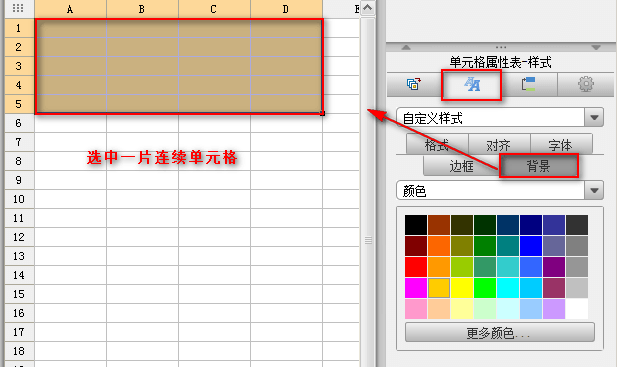
Task: Click the scroll-up arrow of the sheet
Action: point(368,8)
